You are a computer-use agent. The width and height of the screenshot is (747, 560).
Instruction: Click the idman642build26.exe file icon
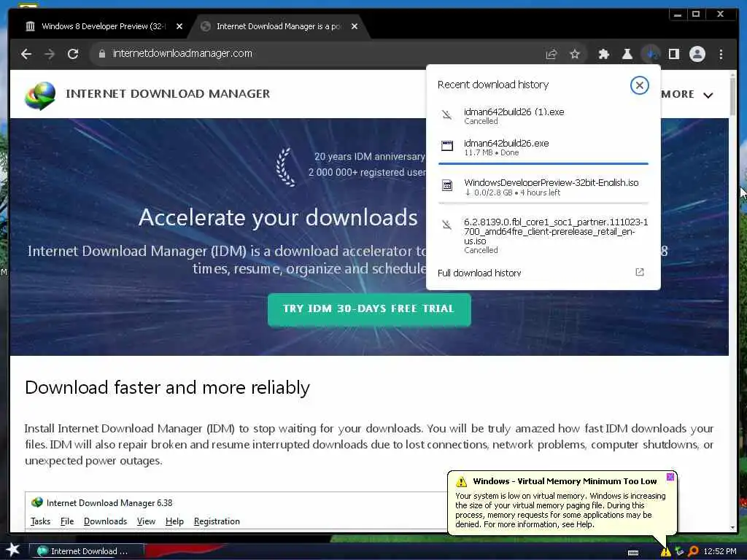pyautogui.click(x=447, y=146)
